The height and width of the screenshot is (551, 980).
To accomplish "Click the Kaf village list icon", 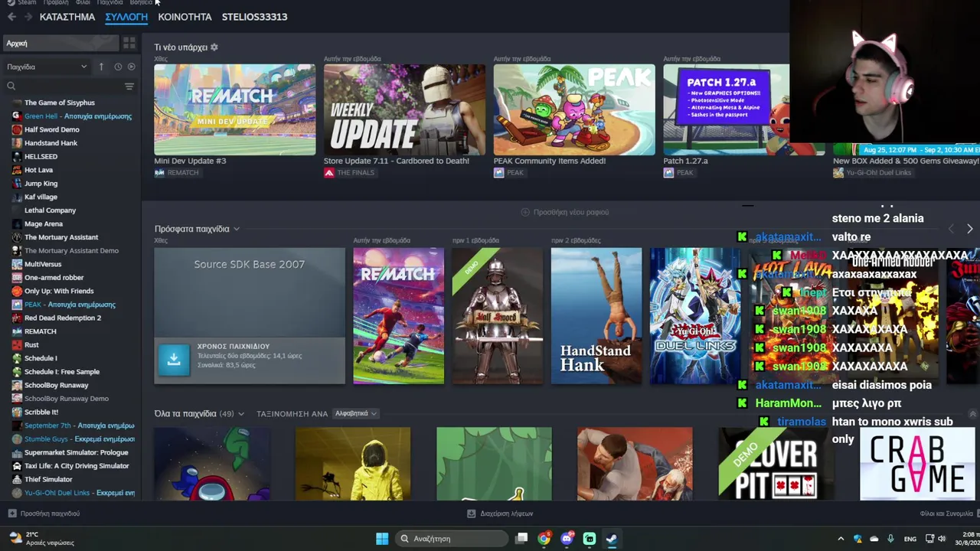I will click(x=17, y=197).
